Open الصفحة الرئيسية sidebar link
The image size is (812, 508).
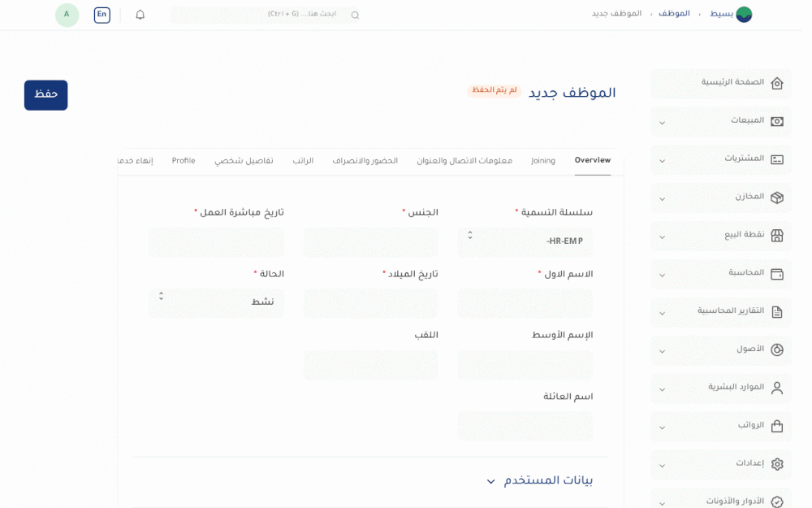[721, 83]
